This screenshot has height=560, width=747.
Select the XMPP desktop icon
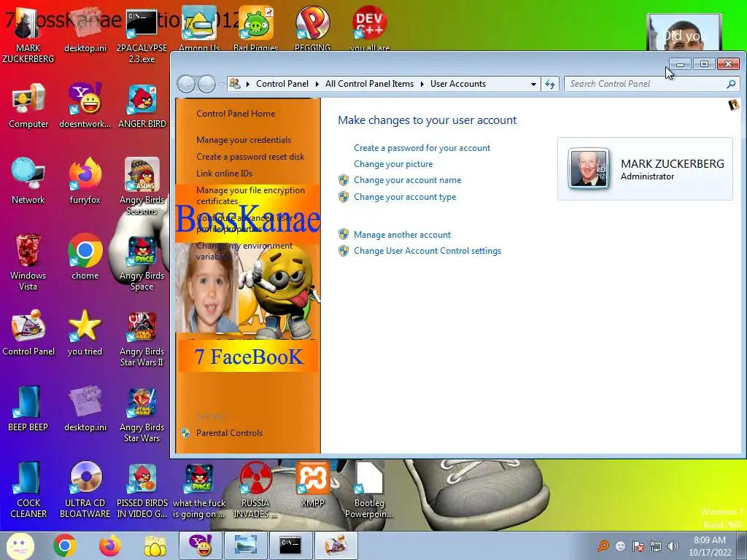(x=312, y=484)
